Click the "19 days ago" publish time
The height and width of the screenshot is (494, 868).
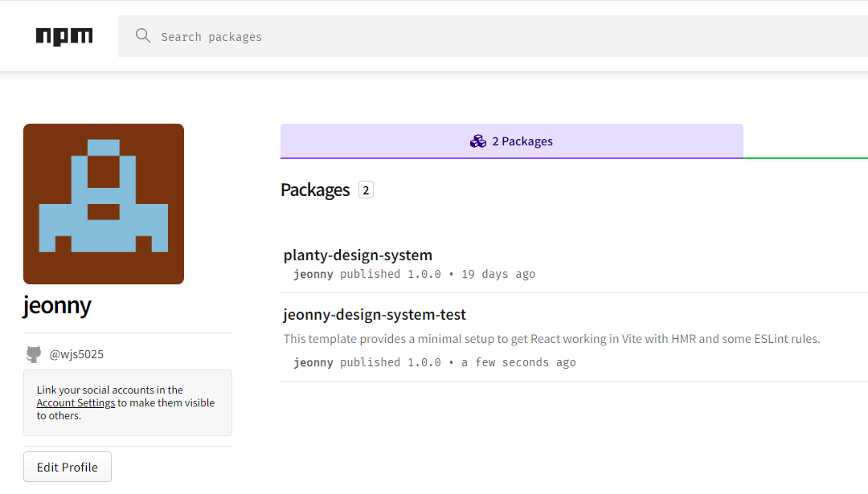pos(498,275)
